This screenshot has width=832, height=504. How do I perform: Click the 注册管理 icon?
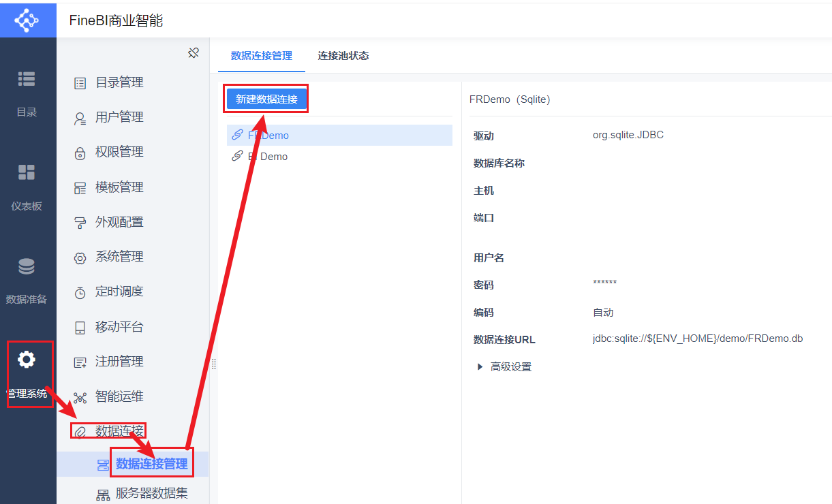pyautogui.click(x=80, y=362)
